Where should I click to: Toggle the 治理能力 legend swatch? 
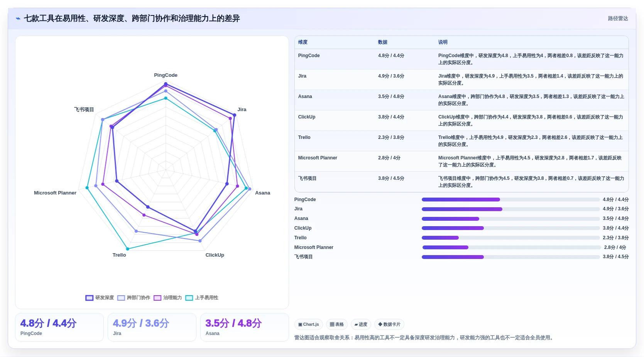pyautogui.click(x=157, y=298)
